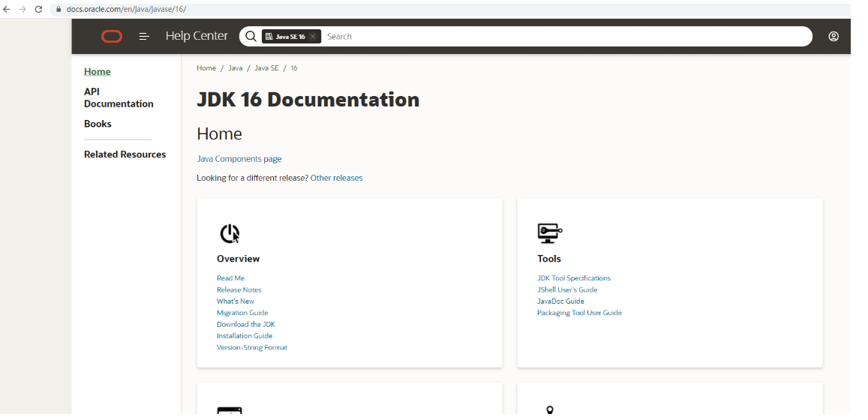Click the Java SE 16 filter chip
Image resolution: width=868 pixels, height=420 pixels.
291,37
